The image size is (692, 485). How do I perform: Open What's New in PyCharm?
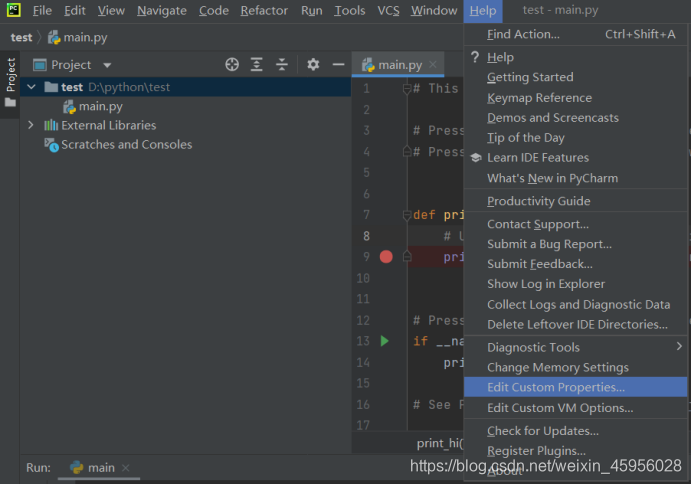coord(576,178)
